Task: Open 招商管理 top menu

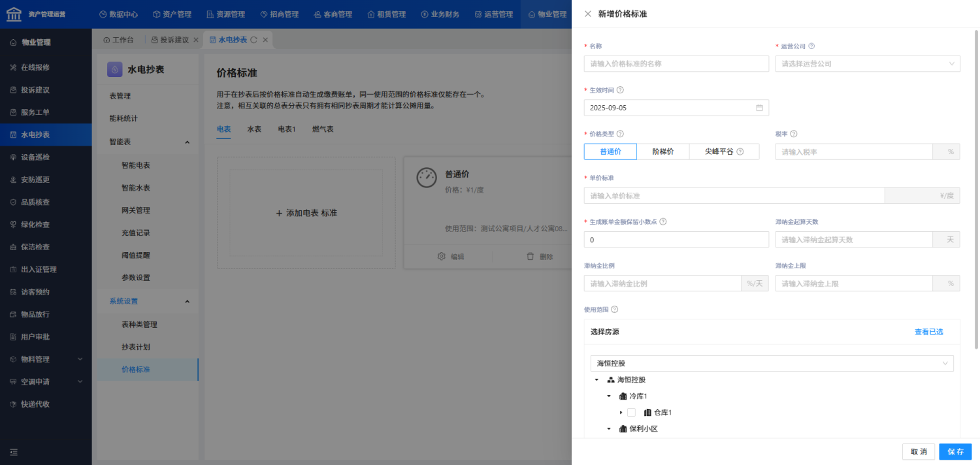Action: pyautogui.click(x=279, y=14)
